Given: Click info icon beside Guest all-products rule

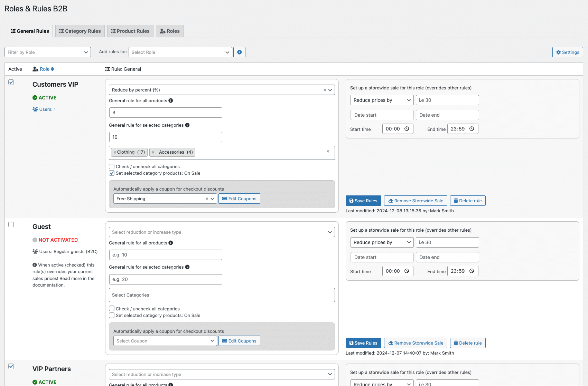Looking at the screenshot, I should coord(171,243).
